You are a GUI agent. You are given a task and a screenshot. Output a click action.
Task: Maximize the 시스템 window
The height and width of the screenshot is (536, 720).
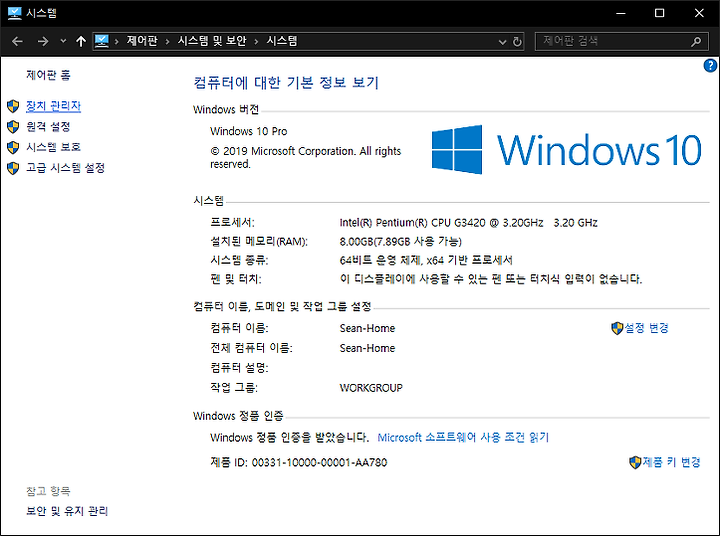pos(659,13)
